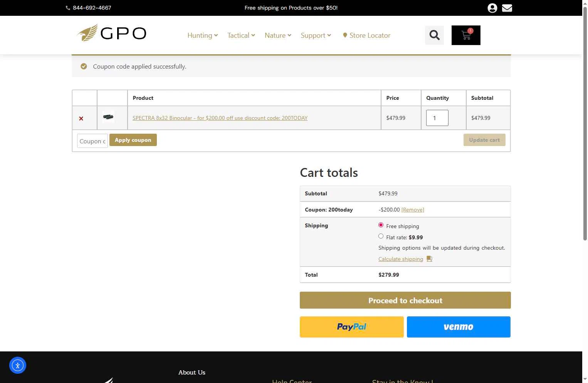Screen dimensions: 588x383
Task: Click the Store Locator pin icon
Action: click(345, 35)
